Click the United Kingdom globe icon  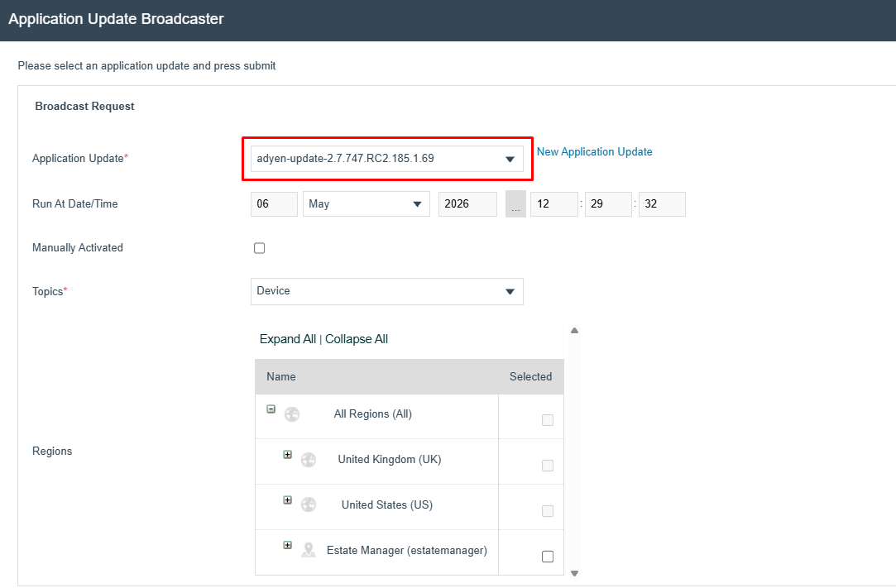coord(309,460)
